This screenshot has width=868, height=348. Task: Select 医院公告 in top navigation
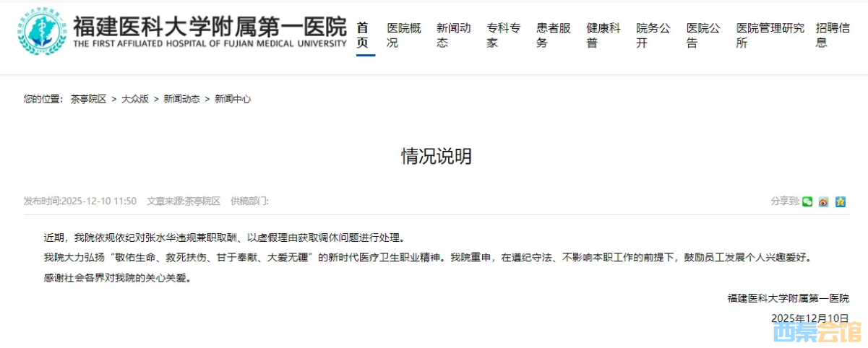[x=702, y=35]
